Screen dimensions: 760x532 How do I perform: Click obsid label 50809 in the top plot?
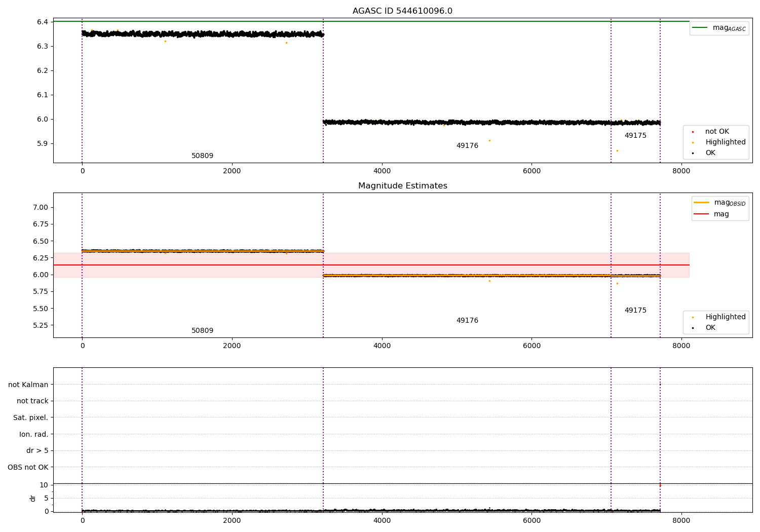pos(202,156)
